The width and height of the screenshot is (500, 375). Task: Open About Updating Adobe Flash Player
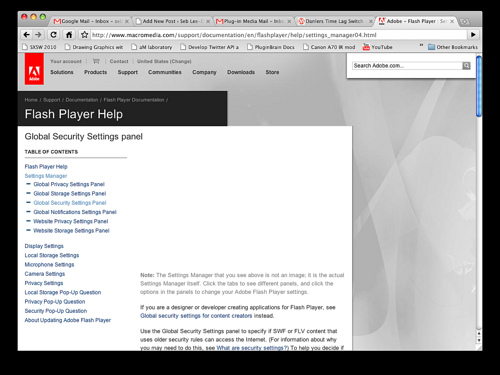click(68, 320)
